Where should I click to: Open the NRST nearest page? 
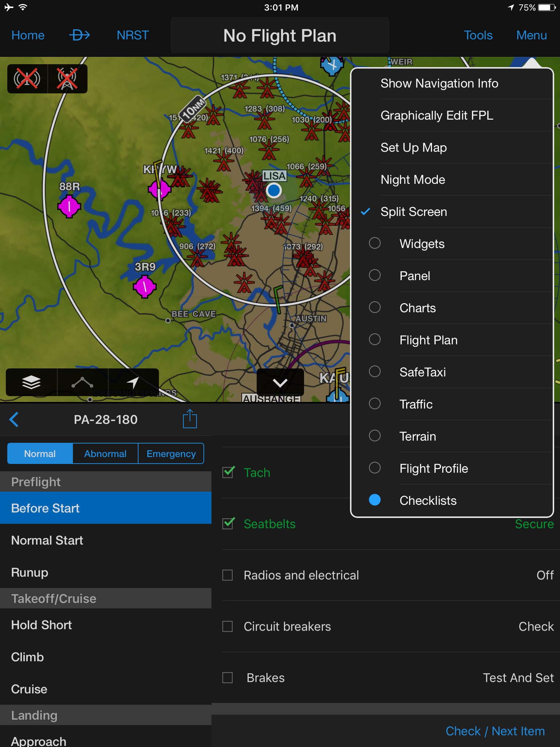click(x=133, y=35)
